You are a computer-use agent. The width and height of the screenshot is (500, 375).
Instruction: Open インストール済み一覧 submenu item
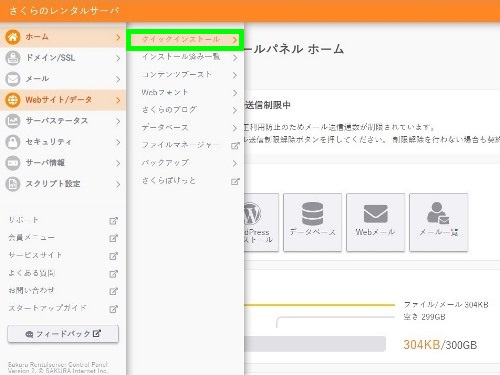185,57
